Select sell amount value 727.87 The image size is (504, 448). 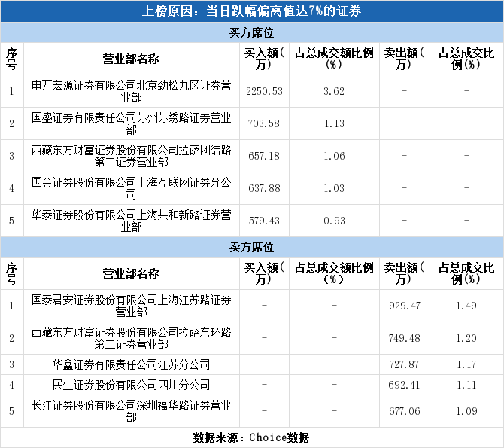click(404, 364)
